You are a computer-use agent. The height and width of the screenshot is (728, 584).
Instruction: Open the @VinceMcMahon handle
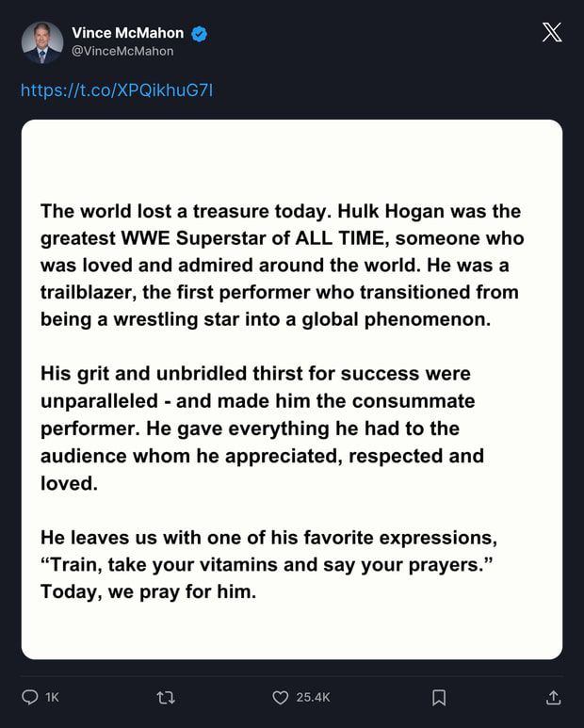pyautogui.click(x=122, y=51)
